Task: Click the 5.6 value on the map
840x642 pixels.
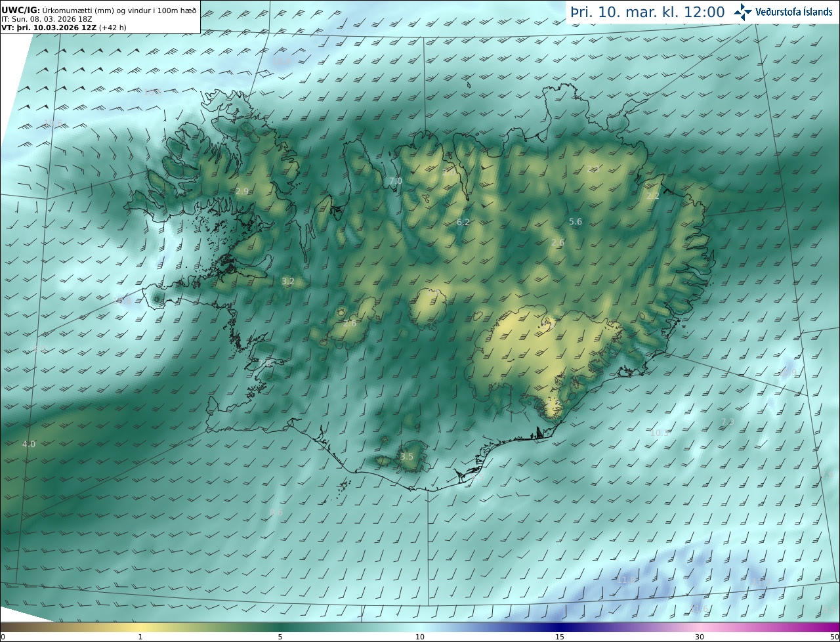Action: (x=576, y=222)
